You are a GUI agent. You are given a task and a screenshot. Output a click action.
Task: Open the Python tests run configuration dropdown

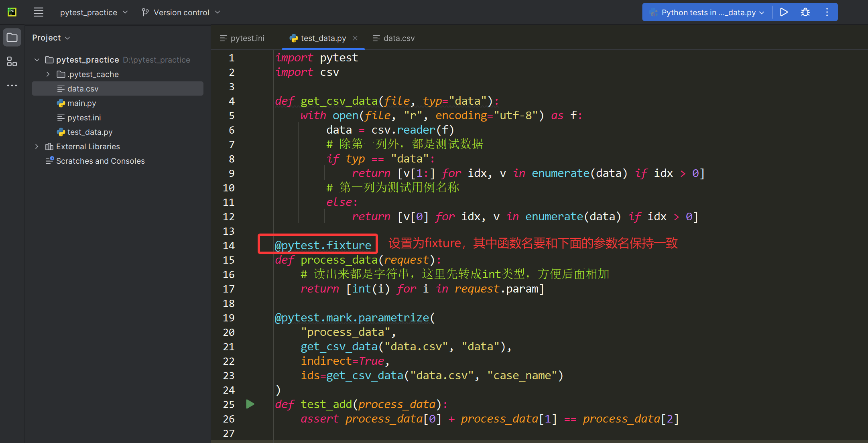pos(708,12)
